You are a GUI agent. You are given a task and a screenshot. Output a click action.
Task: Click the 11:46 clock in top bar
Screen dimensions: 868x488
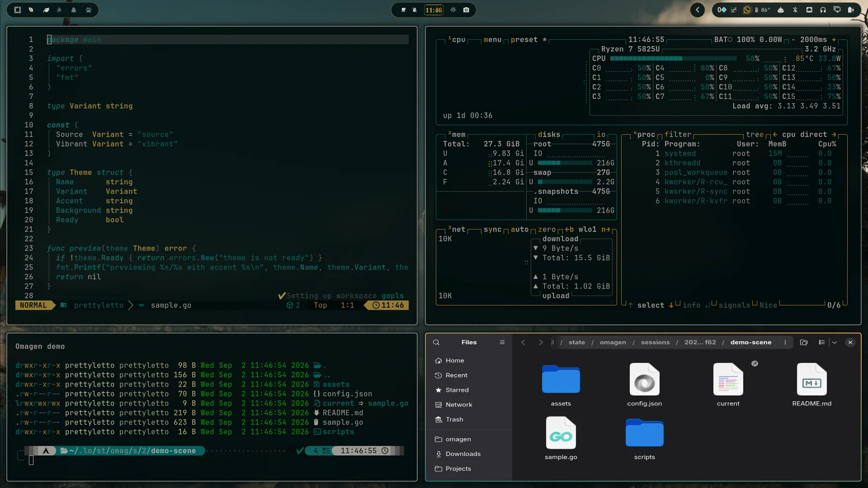[x=433, y=10]
